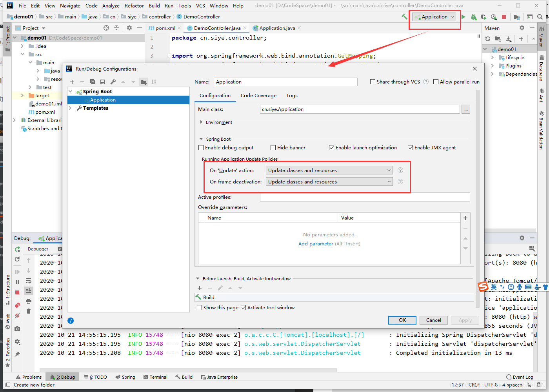Rerun application icon in Debug panel
Screen dimensions: 549x392
pos(17,249)
